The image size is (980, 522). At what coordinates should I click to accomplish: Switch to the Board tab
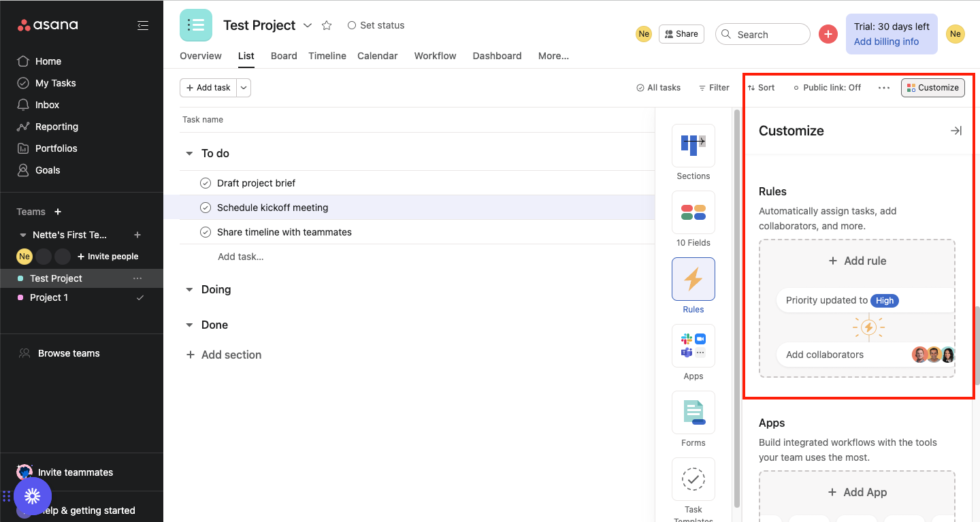click(284, 56)
